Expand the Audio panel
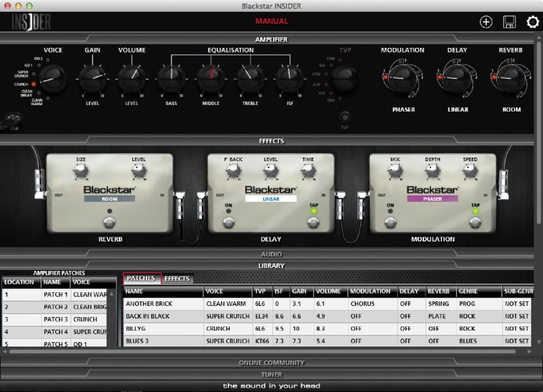The height and width of the screenshot is (392, 543). tap(271, 254)
